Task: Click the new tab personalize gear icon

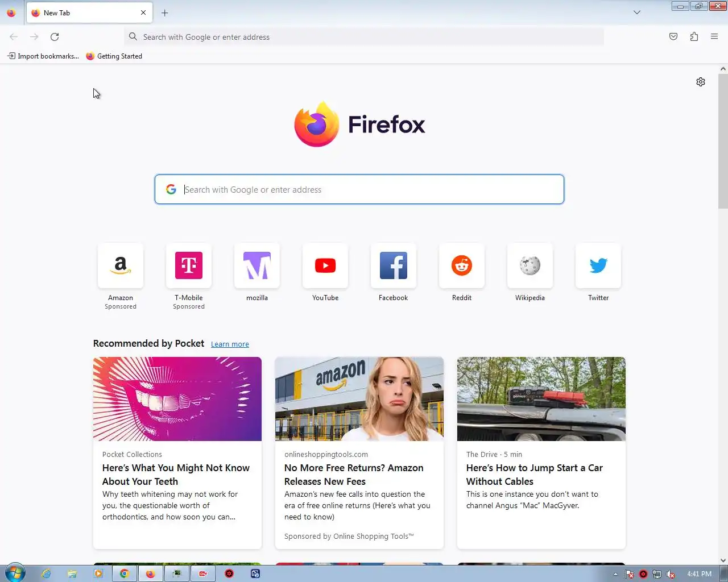Action: pyautogui.click(x=701, y=82)
